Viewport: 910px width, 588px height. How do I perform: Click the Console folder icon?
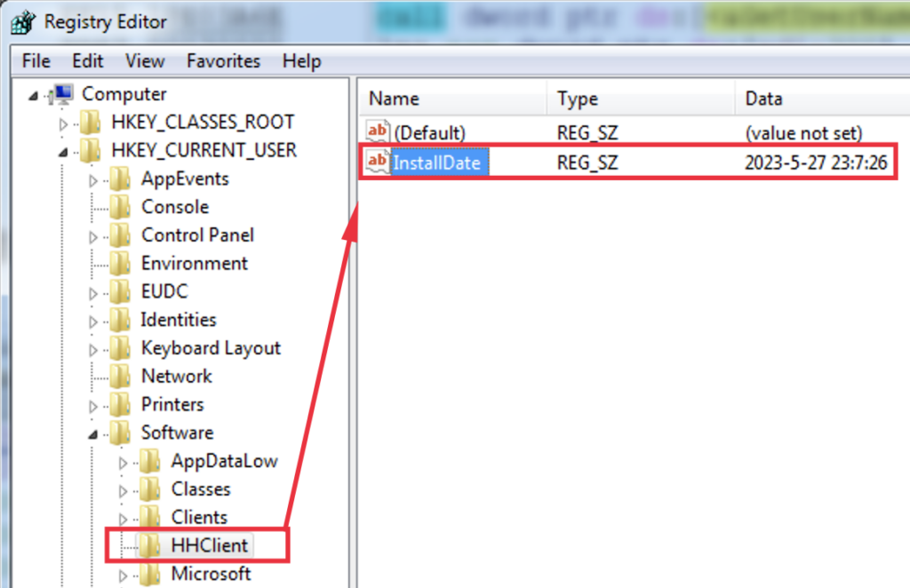(122, 206)
